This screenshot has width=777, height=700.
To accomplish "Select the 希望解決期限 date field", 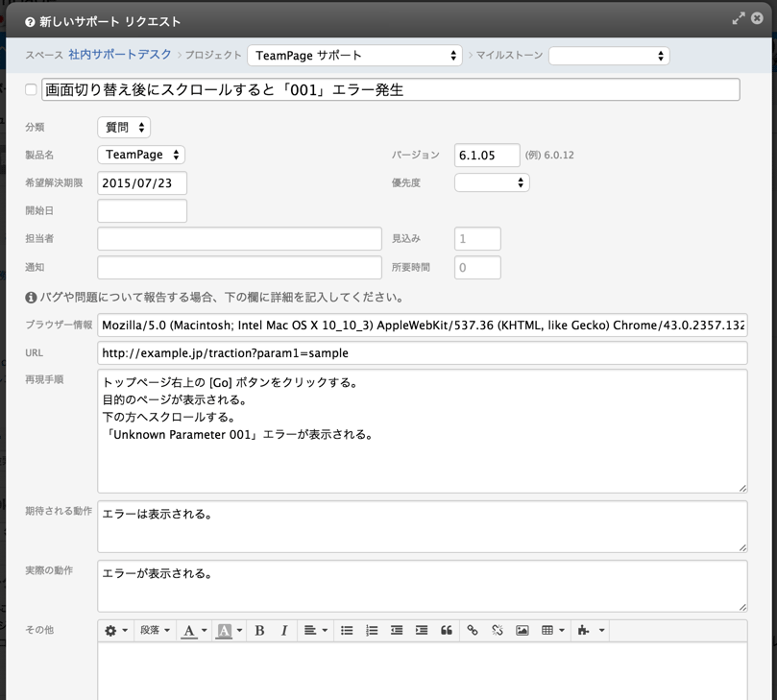I will 142,182.
